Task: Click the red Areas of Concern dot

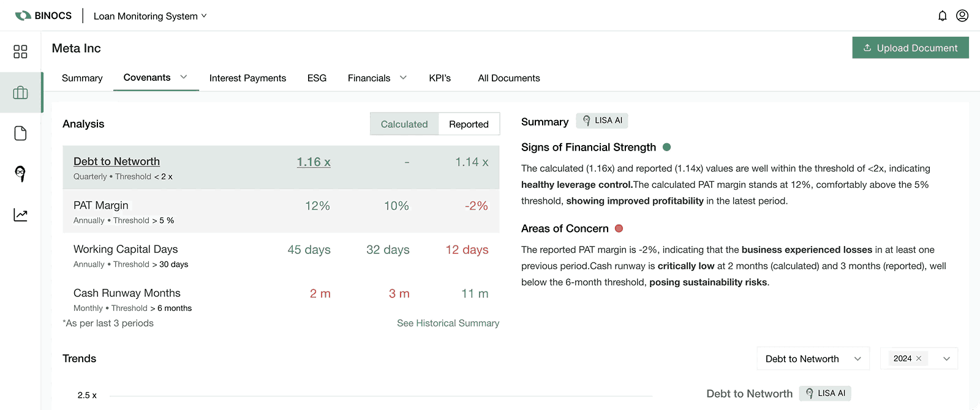Action: coord(619,228)
